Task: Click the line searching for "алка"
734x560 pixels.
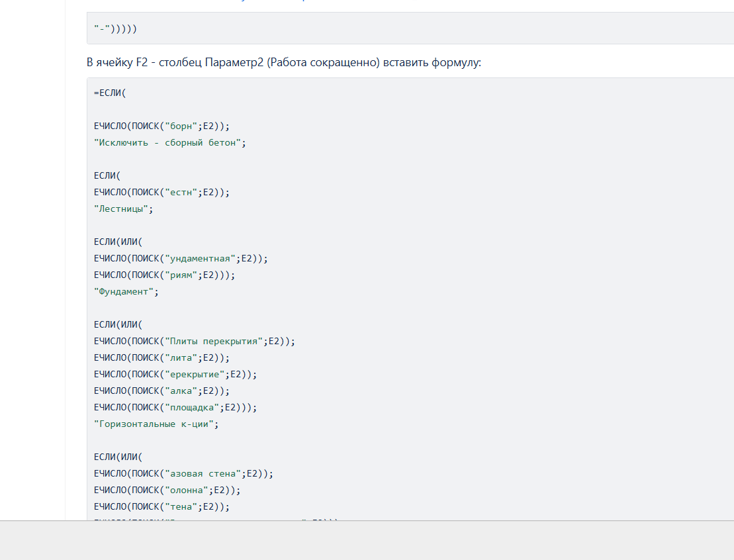Action: 161,391
